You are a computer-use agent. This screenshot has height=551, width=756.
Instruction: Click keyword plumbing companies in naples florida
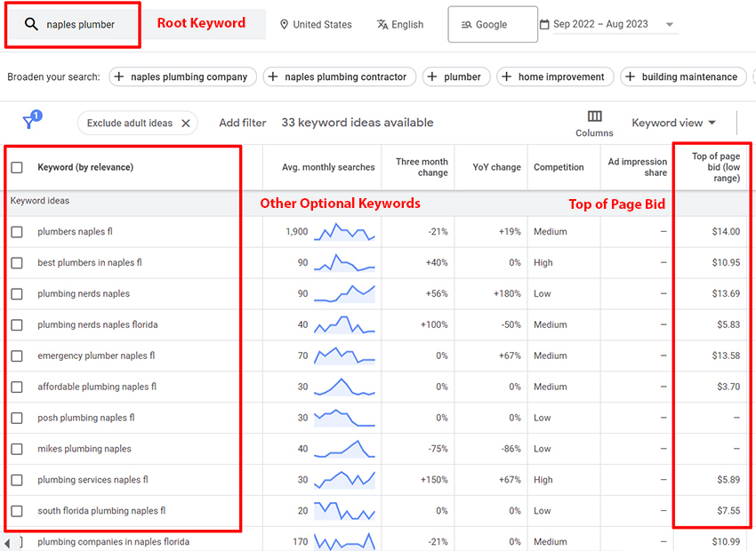113,542
